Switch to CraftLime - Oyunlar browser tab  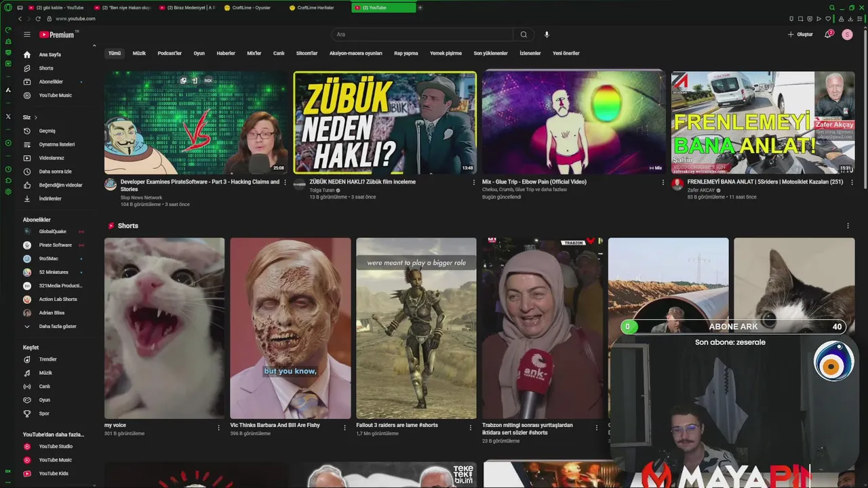(x=252, y=7)
